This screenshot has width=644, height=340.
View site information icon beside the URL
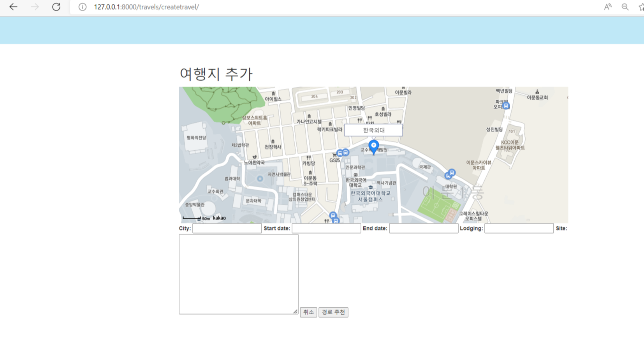point(83,7)
